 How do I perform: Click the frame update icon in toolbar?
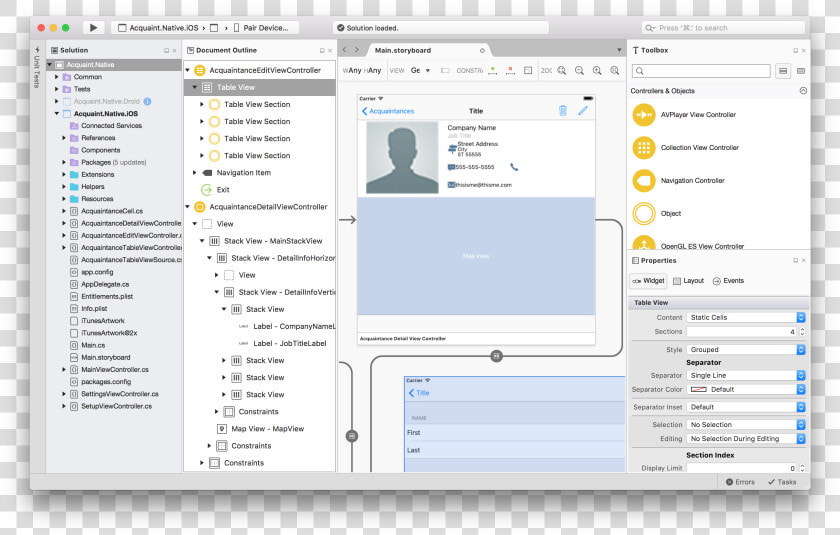click(528, 70)
